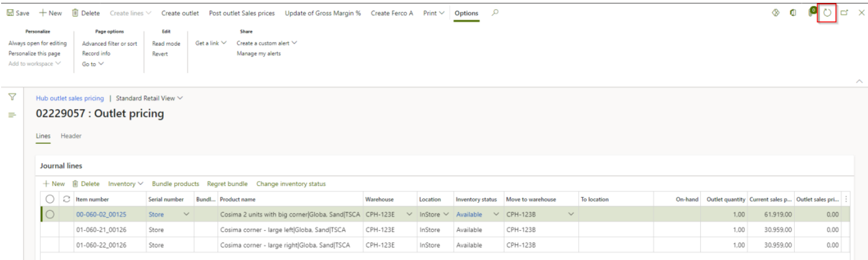Select the row for item 00-060-02_00125

click(50, 214)
